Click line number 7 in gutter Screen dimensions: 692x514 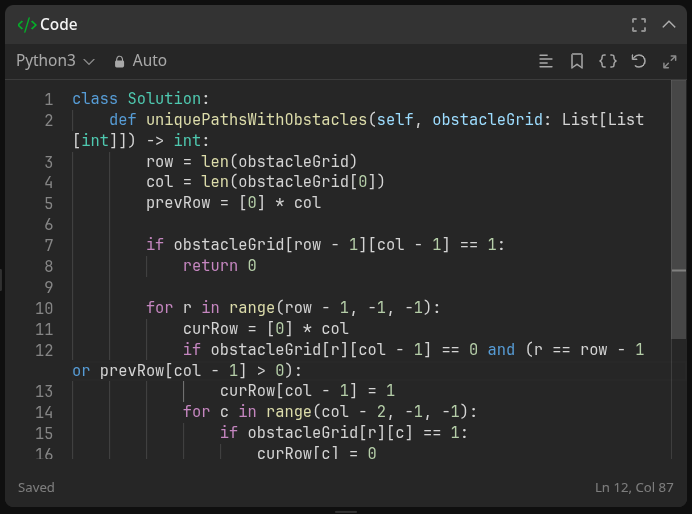point(49,245)
